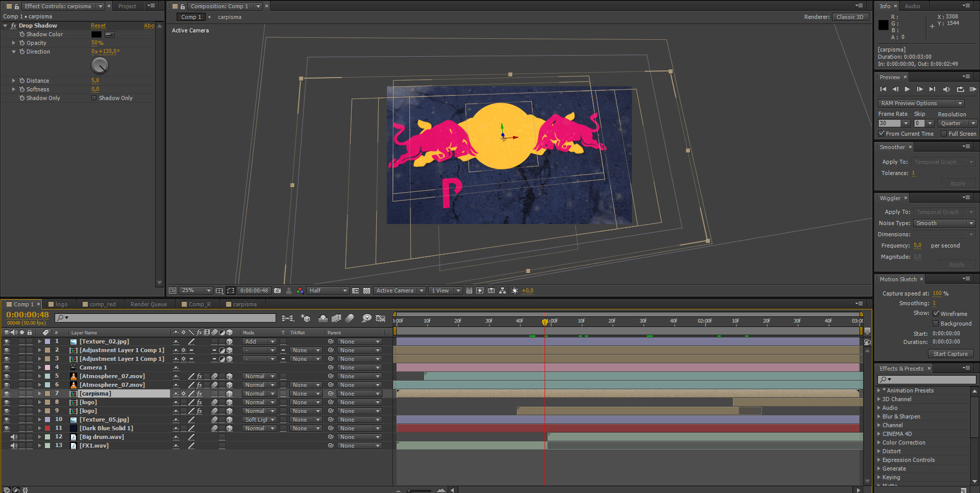Toggle pixel aspect ratio correction icon
This screenshot has width=980, height=493.
point(469,291)
